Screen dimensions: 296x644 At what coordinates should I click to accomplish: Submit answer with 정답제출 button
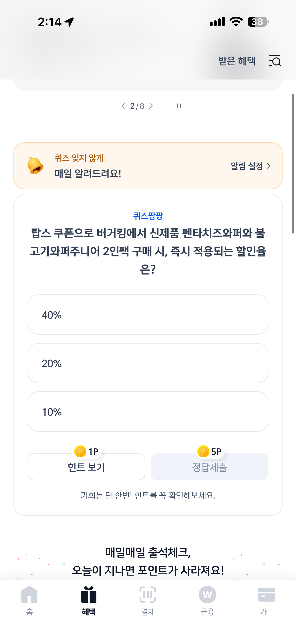[209, 467]
